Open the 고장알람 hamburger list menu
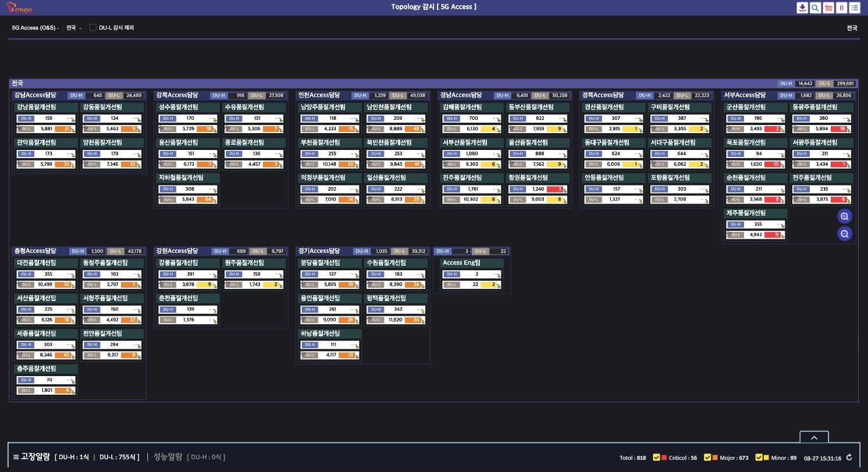This screenshot has width=868, height=472. pyautogui.click(x=16, y=457)
